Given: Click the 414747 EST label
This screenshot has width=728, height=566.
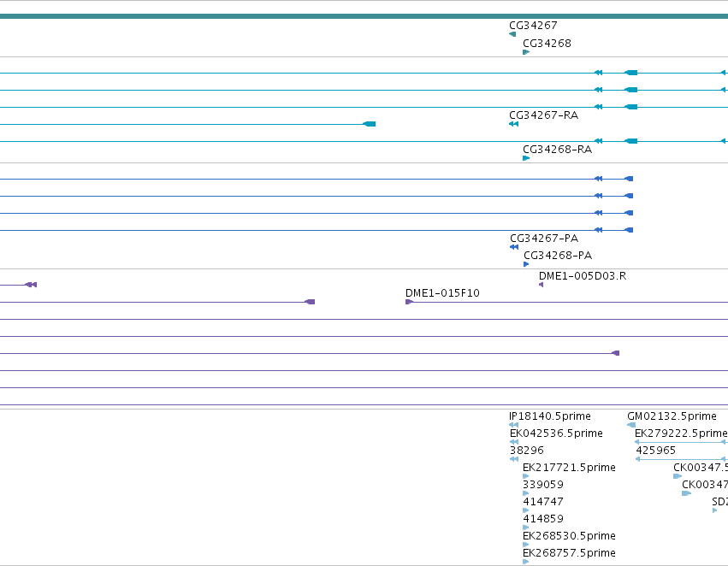Looking at the screenshot, I should click(543, 502).
